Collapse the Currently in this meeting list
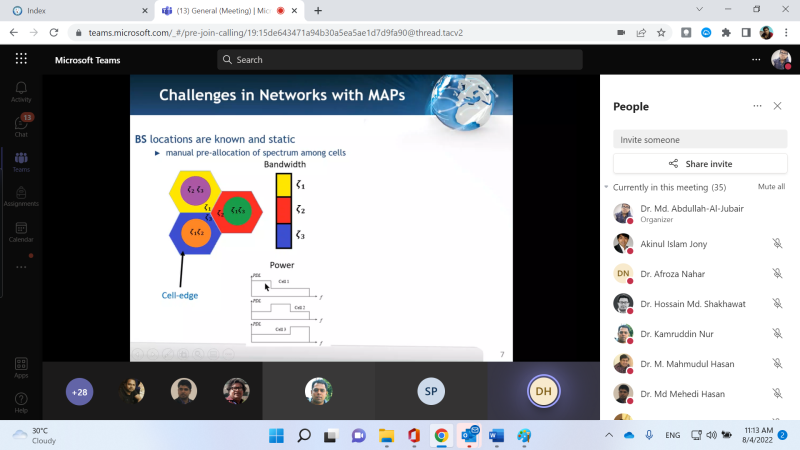Screen dimensions: 800x450 606,187
